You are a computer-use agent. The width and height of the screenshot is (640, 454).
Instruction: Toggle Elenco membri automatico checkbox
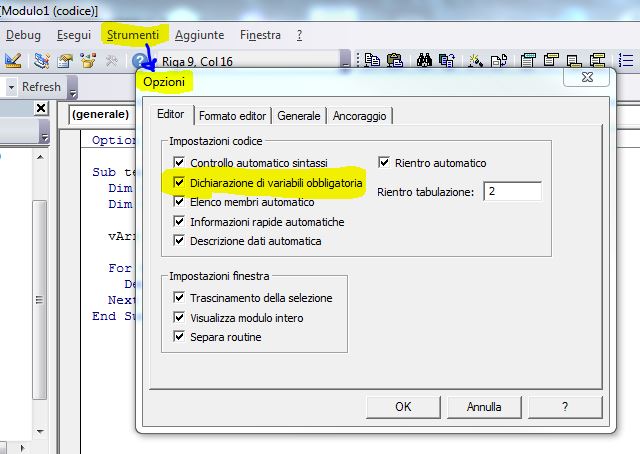point(179,201)
